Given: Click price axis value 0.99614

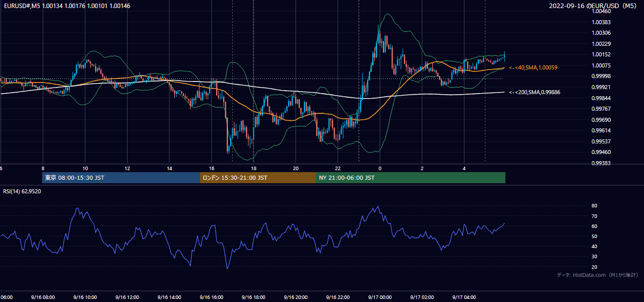Looking at the screenshot, I should pos(601,130).
